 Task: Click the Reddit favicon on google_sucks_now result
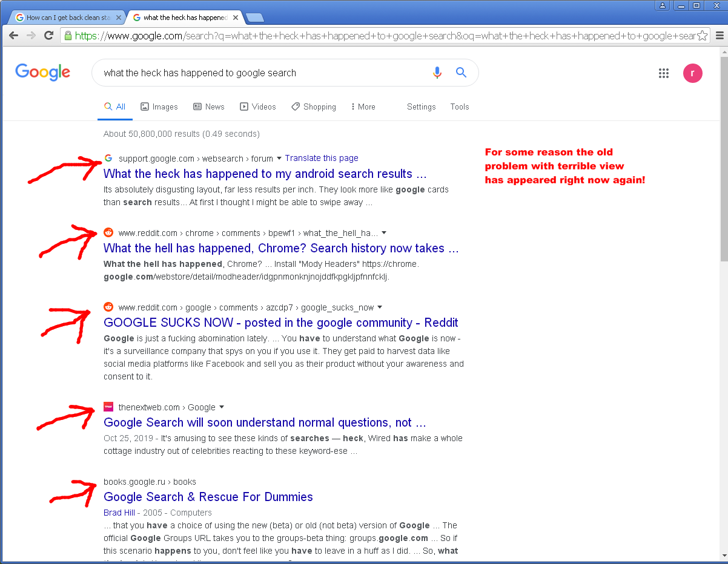click(108, 307)
